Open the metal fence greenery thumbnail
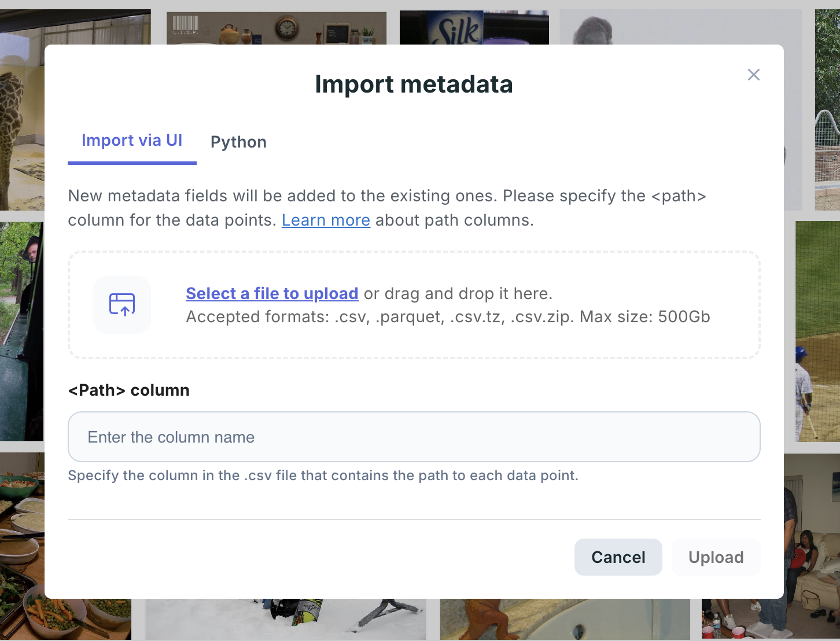Viewport: 840px width, 641px height. [x=827, y=110]
